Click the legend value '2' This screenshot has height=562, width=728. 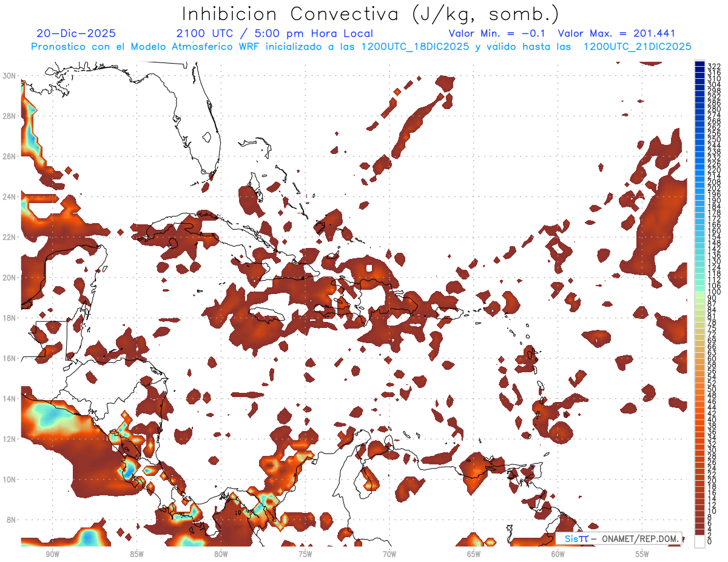coord(710,535)
